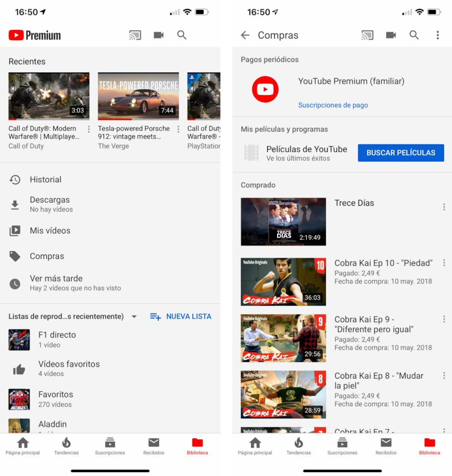Screen dimensions: 452x476
Task: Tap the camera record icon on the Premium screen
Action: pyautogui.click(x=158, y=35)
